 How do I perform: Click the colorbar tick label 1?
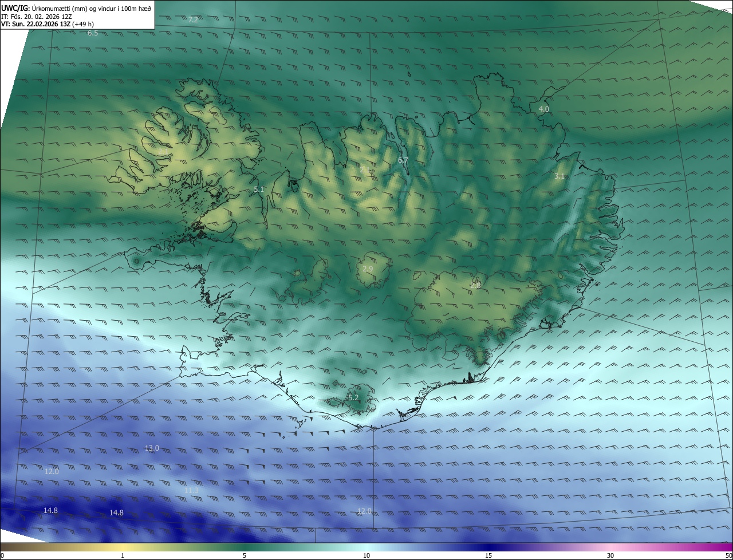tap(123, 555)
